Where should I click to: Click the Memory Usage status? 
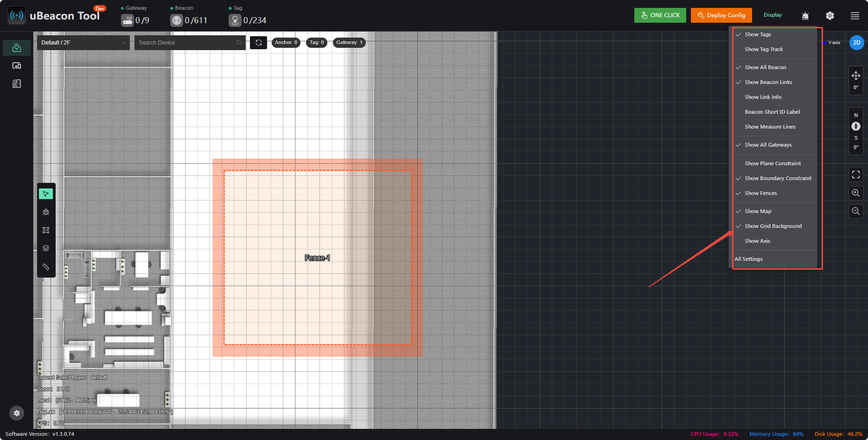pyautogui.click(x=776, y=434)
